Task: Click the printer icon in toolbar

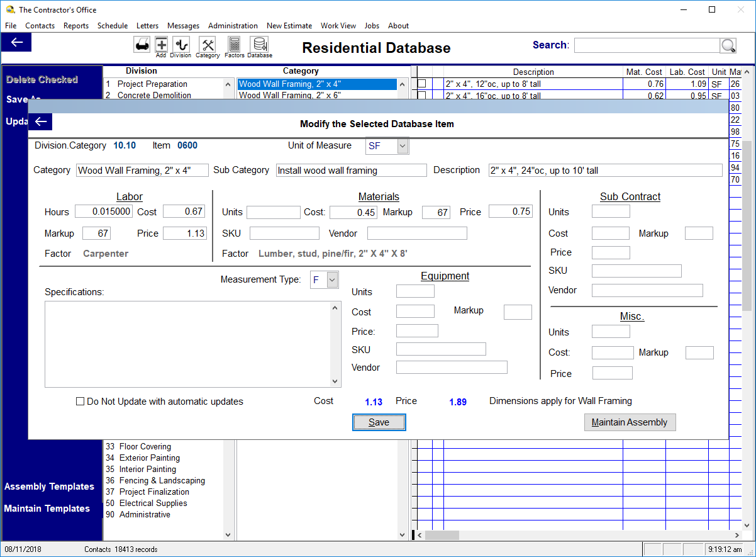Action: [x=142, y=45]
